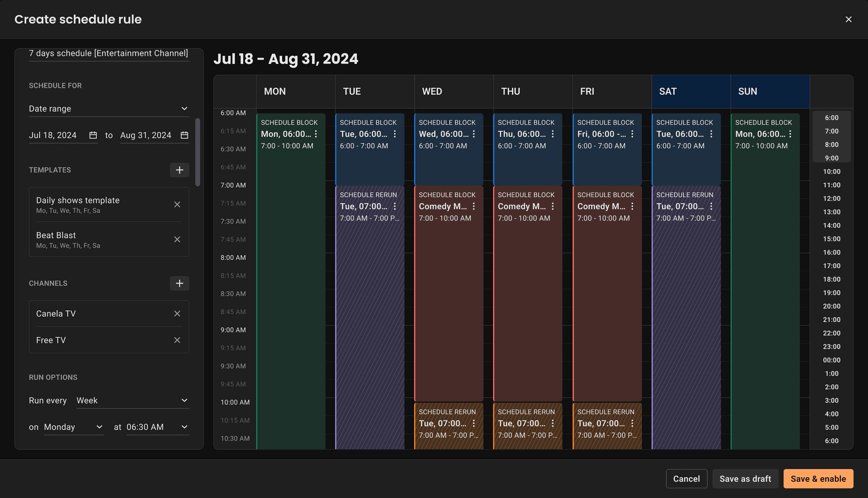
Task: Open options for Wednesday Comedy M block
Action: click(474, 206)
